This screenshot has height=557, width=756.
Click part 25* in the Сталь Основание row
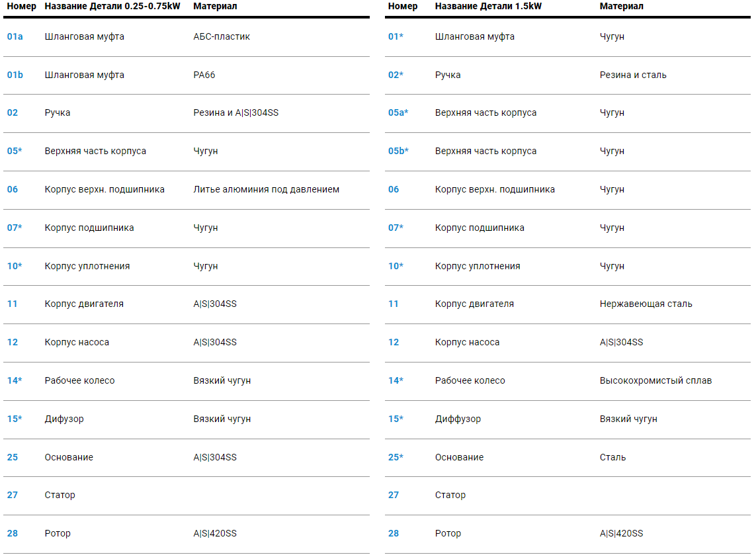(x=396, y=457)
